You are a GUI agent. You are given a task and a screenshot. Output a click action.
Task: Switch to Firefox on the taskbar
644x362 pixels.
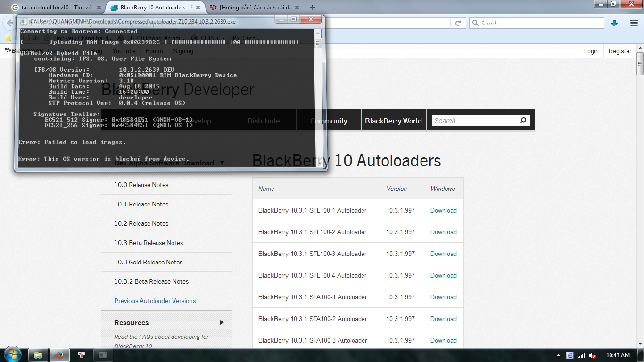pyautogui.click(x=60, y=355)
